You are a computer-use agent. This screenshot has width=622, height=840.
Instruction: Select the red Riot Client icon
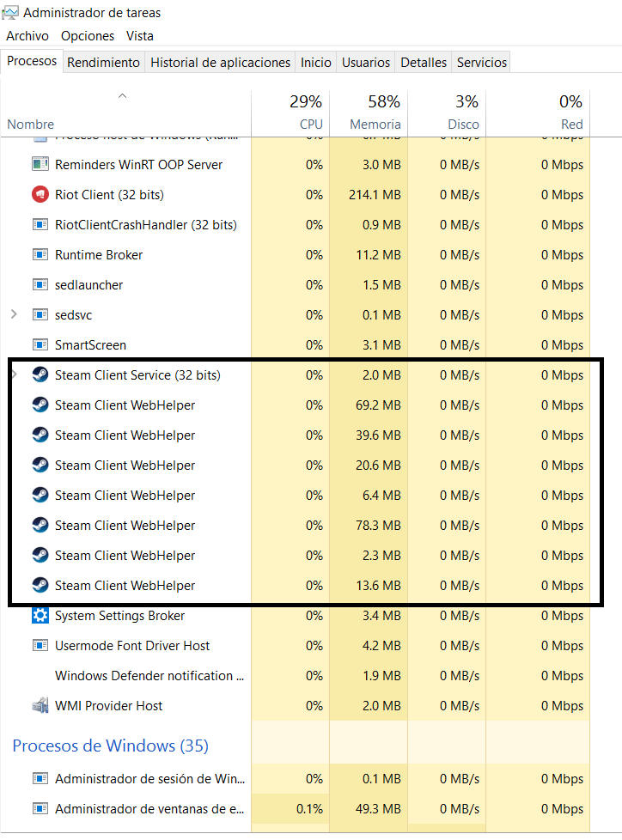40,194
